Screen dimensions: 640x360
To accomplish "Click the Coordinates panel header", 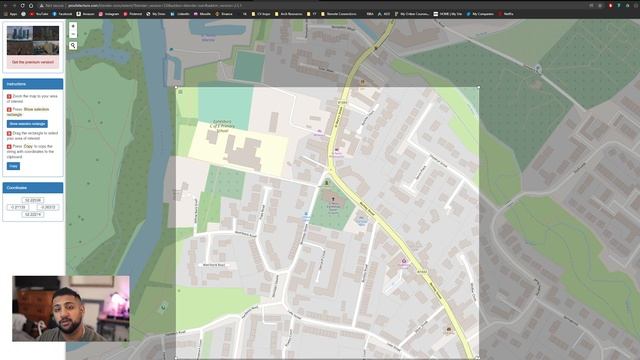I will 33,188.
